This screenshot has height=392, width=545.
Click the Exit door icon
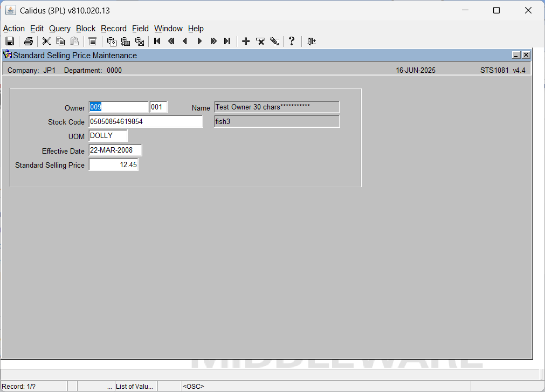[312, 42]
